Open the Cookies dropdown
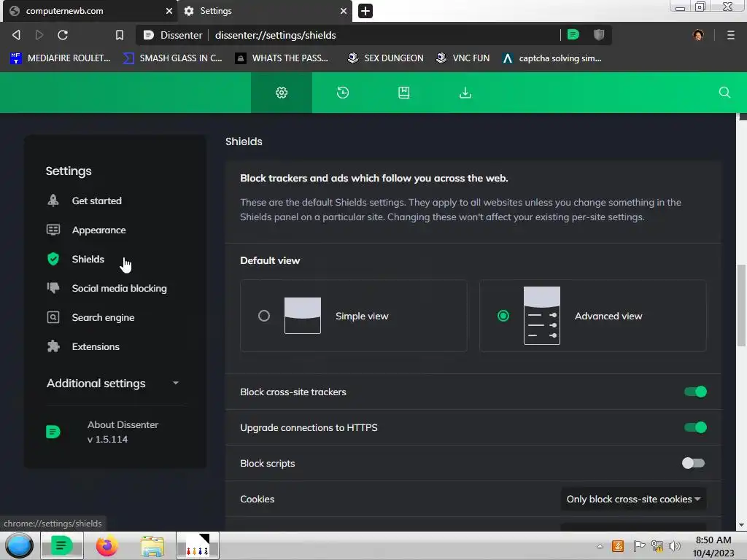 pyautogui.click(x=633, y=499)
